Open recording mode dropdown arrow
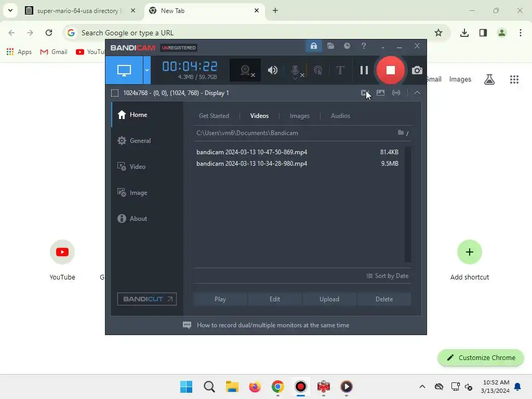This screenshot has height=399, width=532. coord(147,70)
